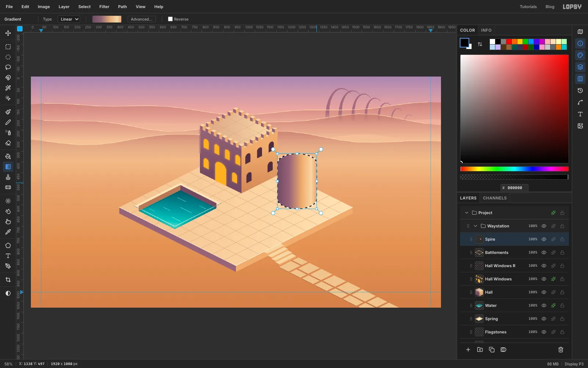The width and height of the screenshot is (588, 368).
Task: Delete the selected layer with trash icon
Action: click(x=561, y=350)
